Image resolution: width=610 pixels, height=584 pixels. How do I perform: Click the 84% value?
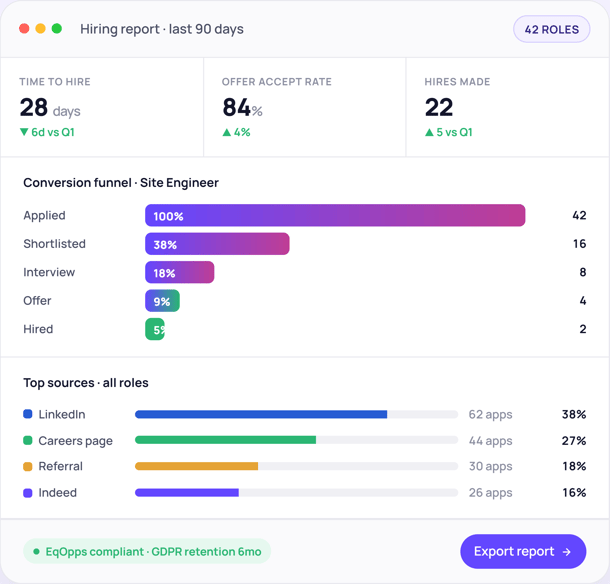[242, 108]
